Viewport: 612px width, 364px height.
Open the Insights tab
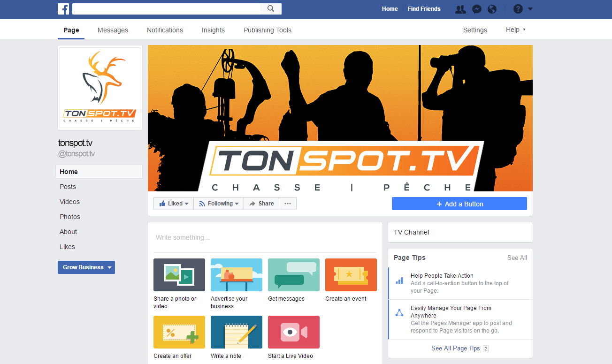[x=213, y=30]
